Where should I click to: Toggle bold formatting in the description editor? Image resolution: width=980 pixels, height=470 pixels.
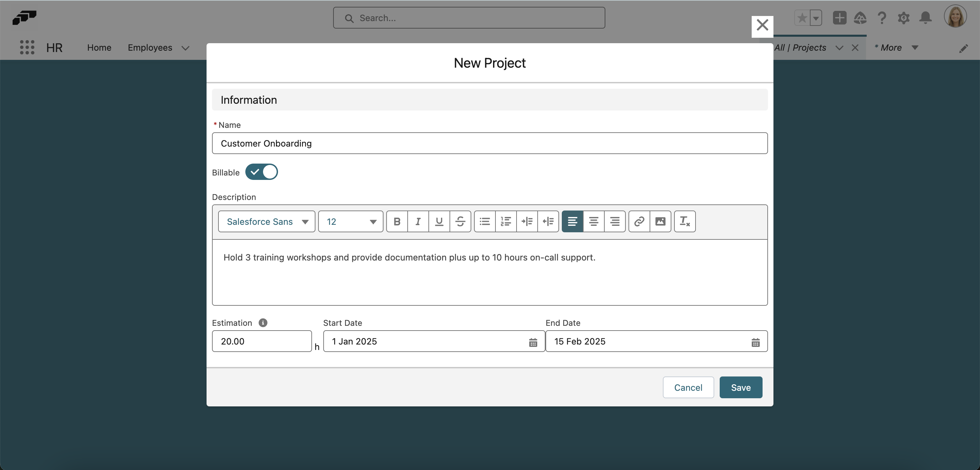(x=397, y=221)
